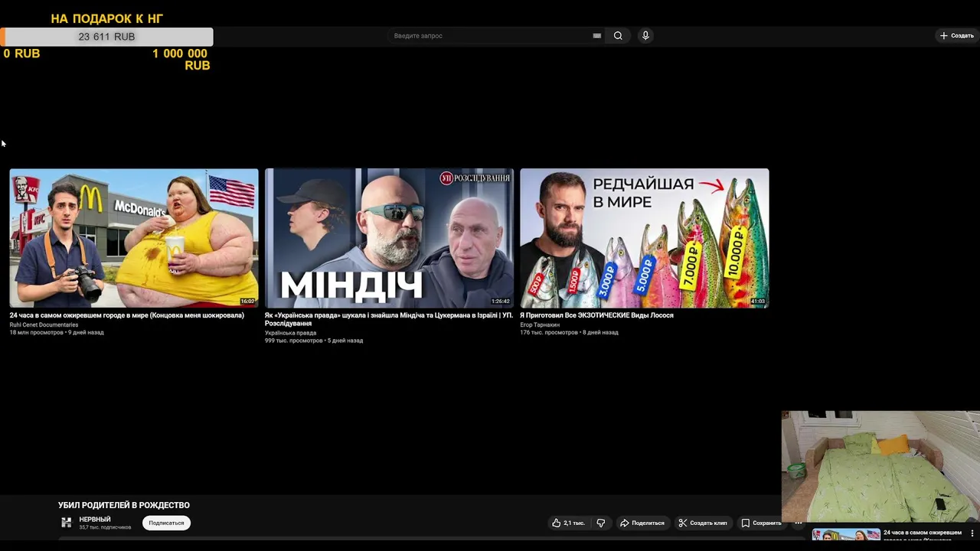The image size is (980, 551).
Task: Open title 'Як «Українська правда» шукала'
Action: coord(389,319)
